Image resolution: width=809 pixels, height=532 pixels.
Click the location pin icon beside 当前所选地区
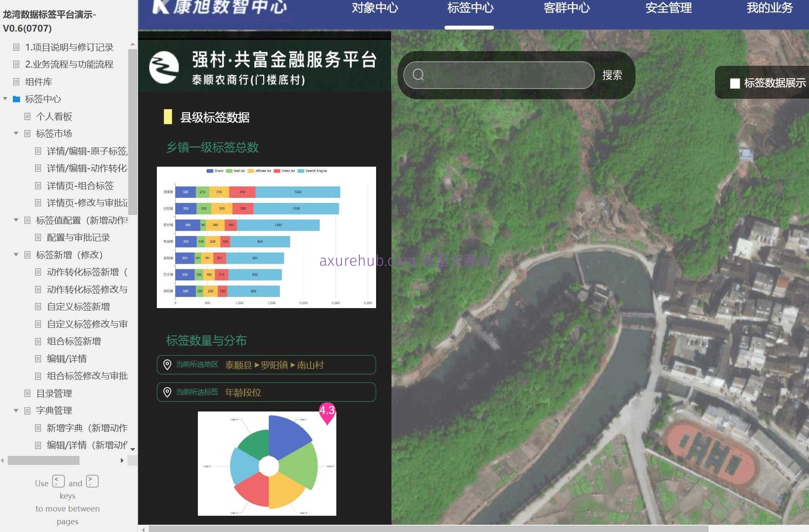pyautogui.click(x=167, y=364)
